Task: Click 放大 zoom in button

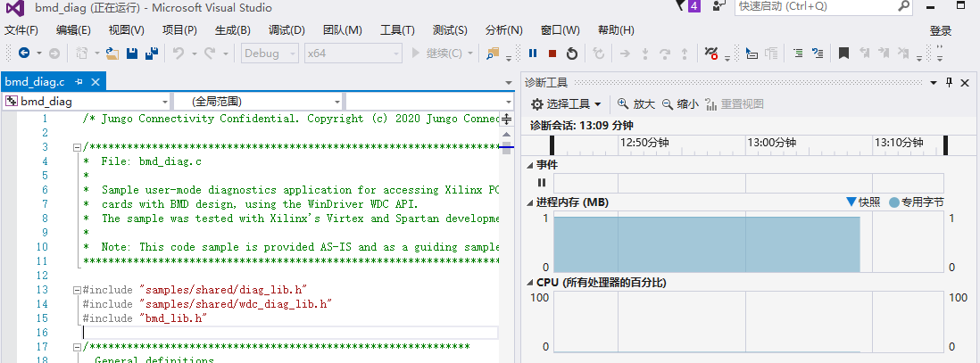Action: tap(636, 103)
